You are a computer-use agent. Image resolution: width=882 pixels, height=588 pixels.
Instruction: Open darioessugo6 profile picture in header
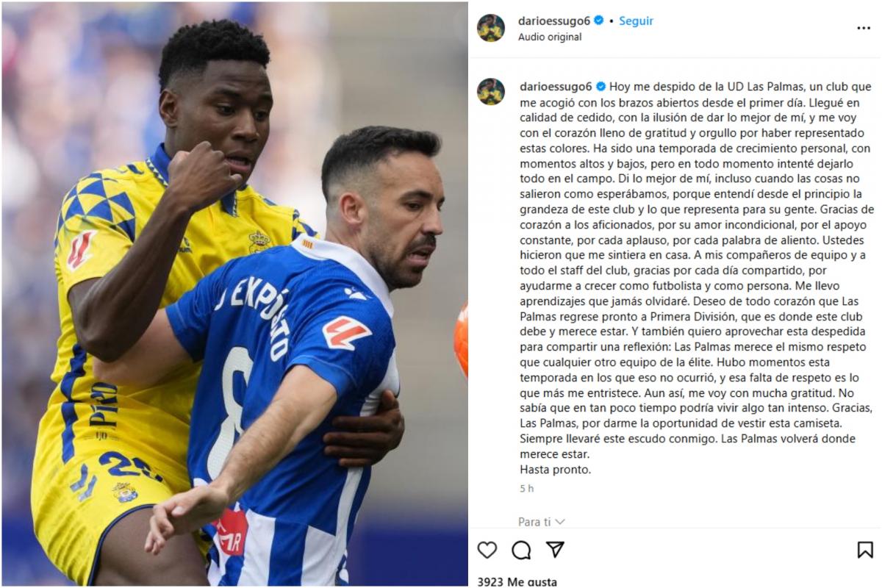(491, 28)
